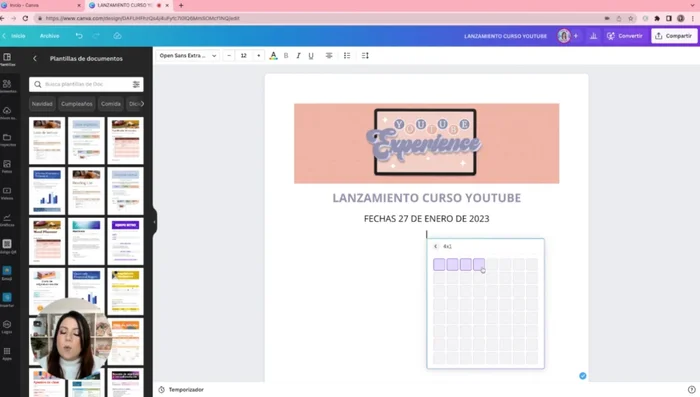Viewport: 700px width, 397px height.
Task: Open the Archivo menu
Action: tap(50, 36)
